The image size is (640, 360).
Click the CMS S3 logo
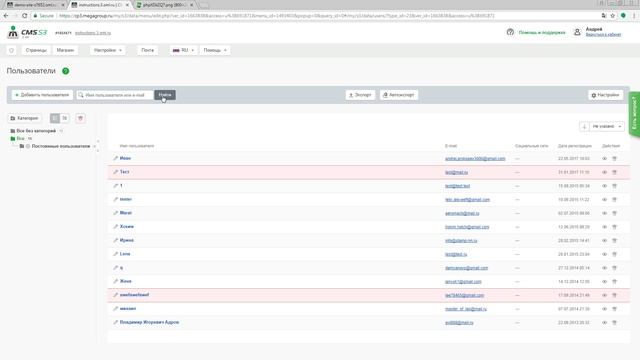click(27, 32)
